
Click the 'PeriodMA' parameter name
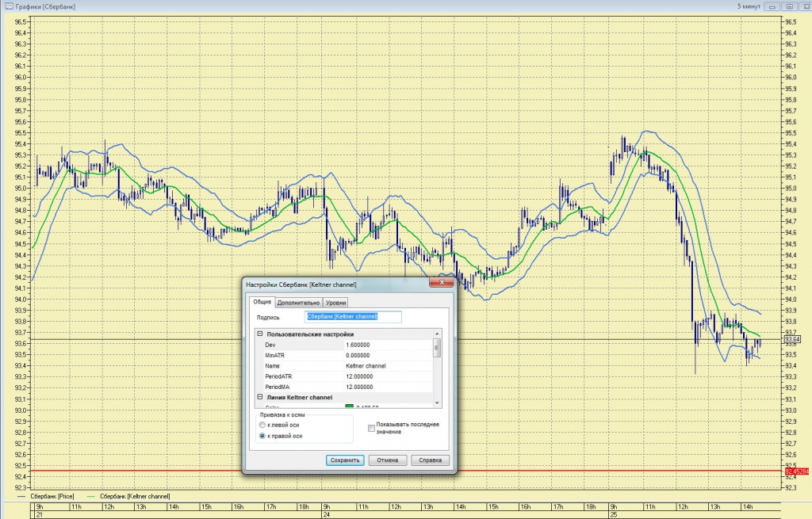click(x=277, y=387)
